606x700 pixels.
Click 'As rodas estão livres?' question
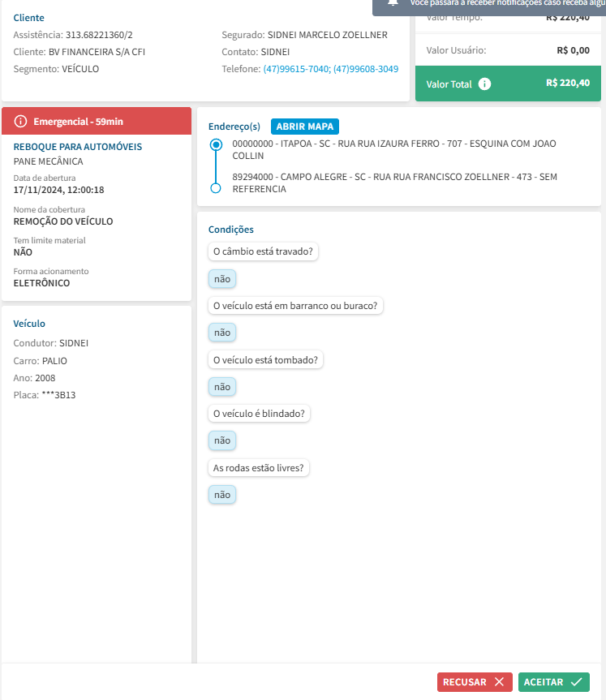point(259,468)
